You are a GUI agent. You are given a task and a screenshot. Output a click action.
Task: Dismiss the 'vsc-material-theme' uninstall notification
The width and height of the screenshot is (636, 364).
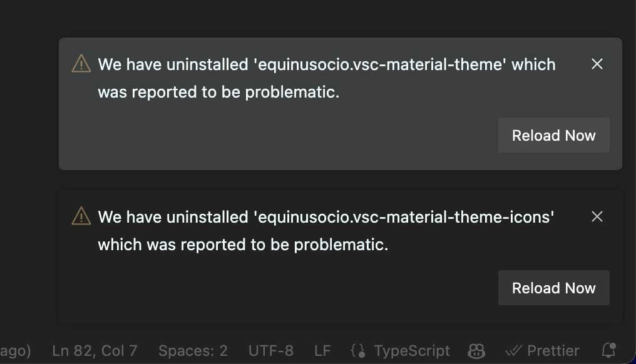point(597,64)
